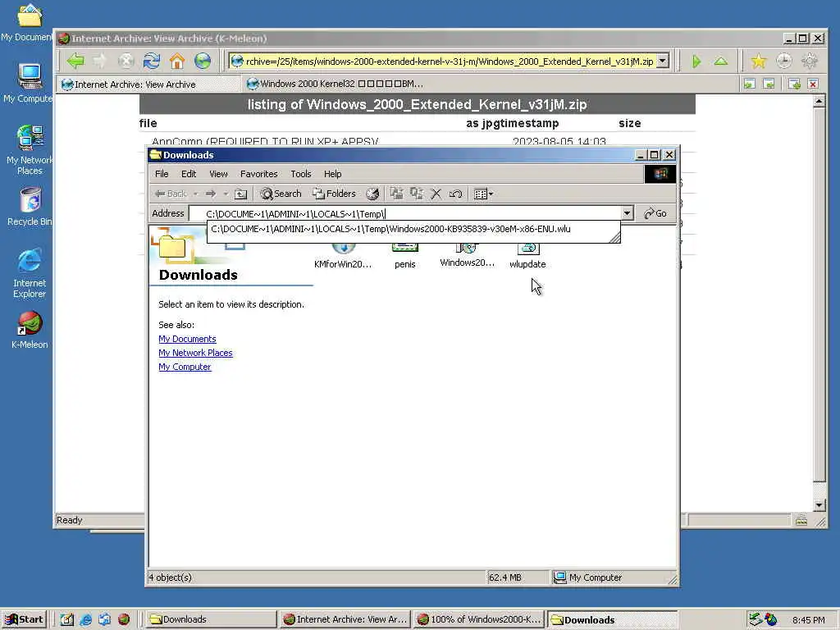This screenshot has width=840, height=630.
Task: Launch K-Meleon from Quick Launch
Action: click(124, 619)
